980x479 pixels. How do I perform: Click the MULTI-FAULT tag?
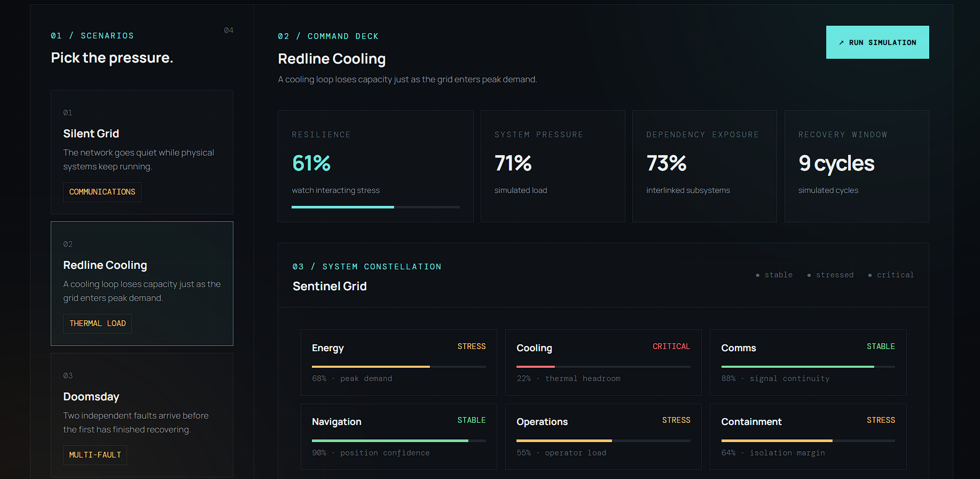(x=95, y=455)
